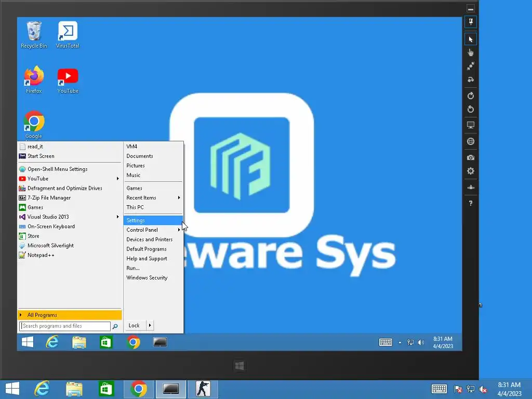532x399 pixels.
Task: Click Counter-Strike icon in host taskbar
Action: 203,389
